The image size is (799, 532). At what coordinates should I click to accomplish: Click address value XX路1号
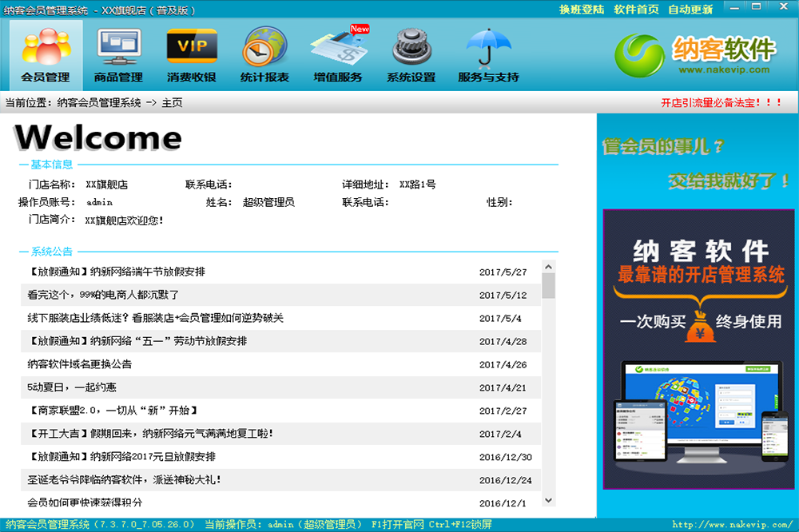tap(417, 185)
